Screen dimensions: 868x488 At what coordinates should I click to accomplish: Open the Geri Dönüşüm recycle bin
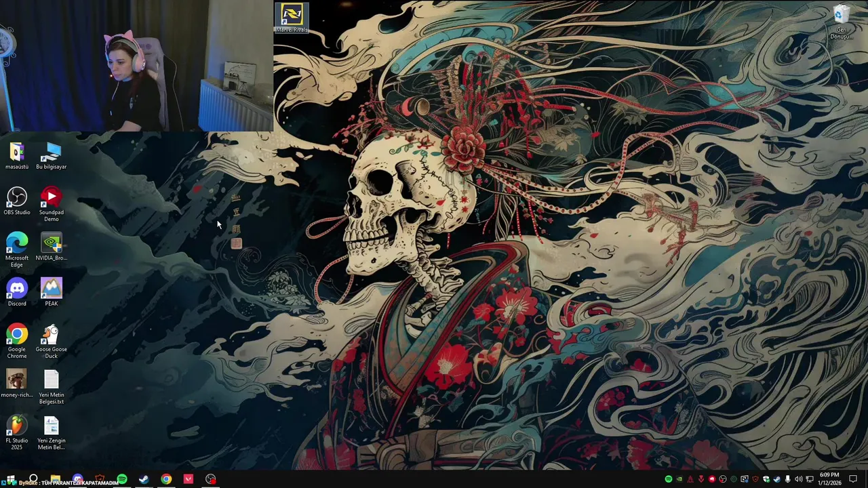tap(841, 23)
